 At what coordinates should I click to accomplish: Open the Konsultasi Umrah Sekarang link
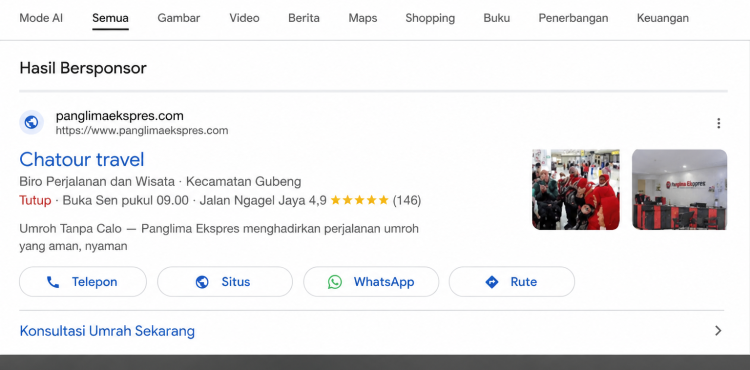[107, 331]
